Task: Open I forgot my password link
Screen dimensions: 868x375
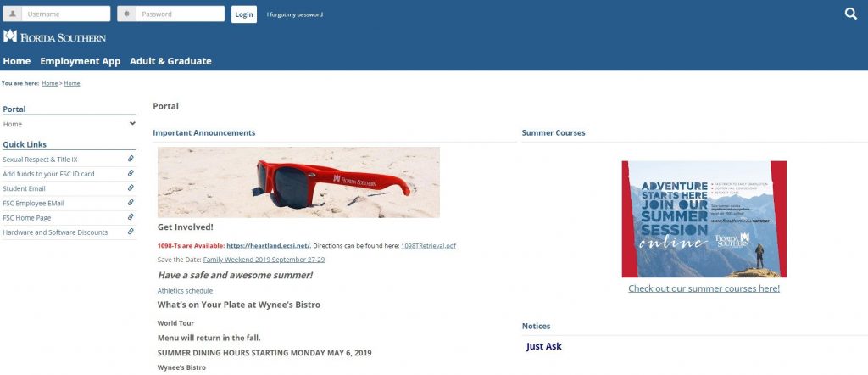Action: 294,14
